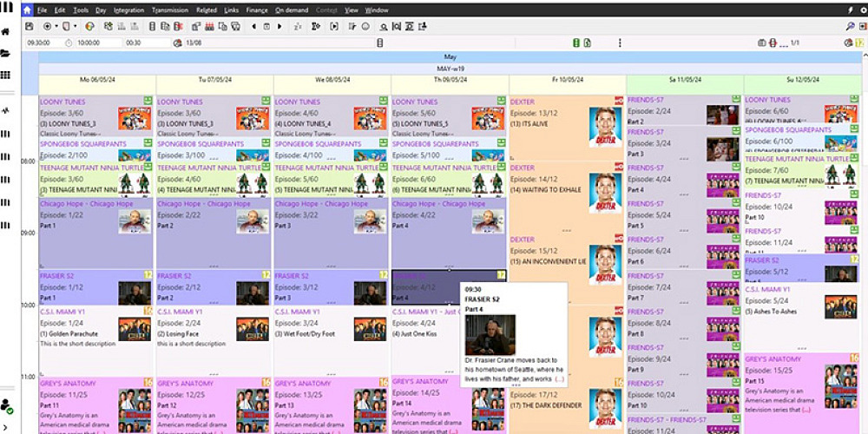This screenshot has height=434, width=868.
Task: Open the Transmission menu
Action: point(169,10)
